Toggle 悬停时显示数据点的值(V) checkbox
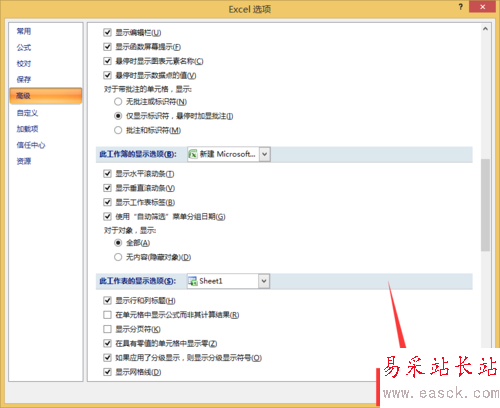This screenshot has height=408, width=500. [x=107, y=75]
